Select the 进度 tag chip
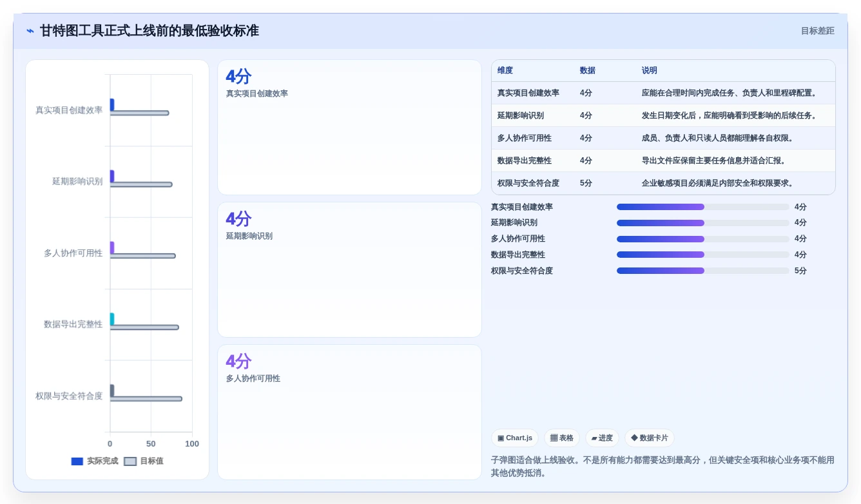This screenshot has width=861, height=504. tap(602, 438)
